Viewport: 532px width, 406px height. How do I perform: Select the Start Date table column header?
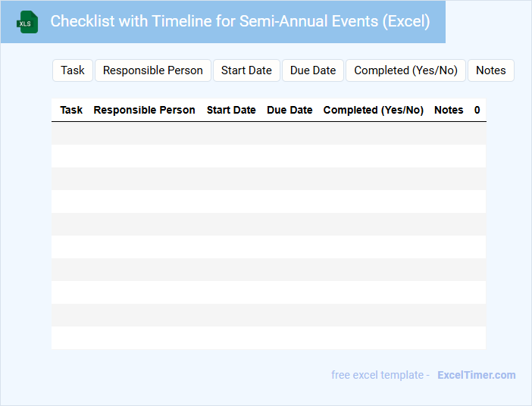pyautogui.click(x=231, y=110)
